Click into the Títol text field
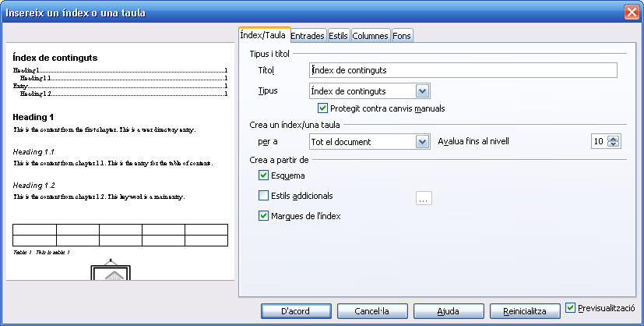The width and height of the screenshot is (644, 326). (x=463, y=71)
